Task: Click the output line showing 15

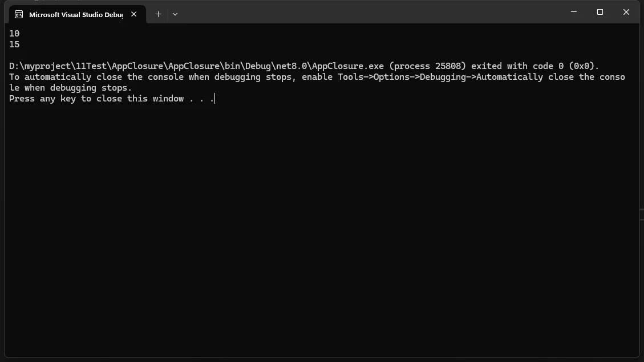Action: [14, 44]
